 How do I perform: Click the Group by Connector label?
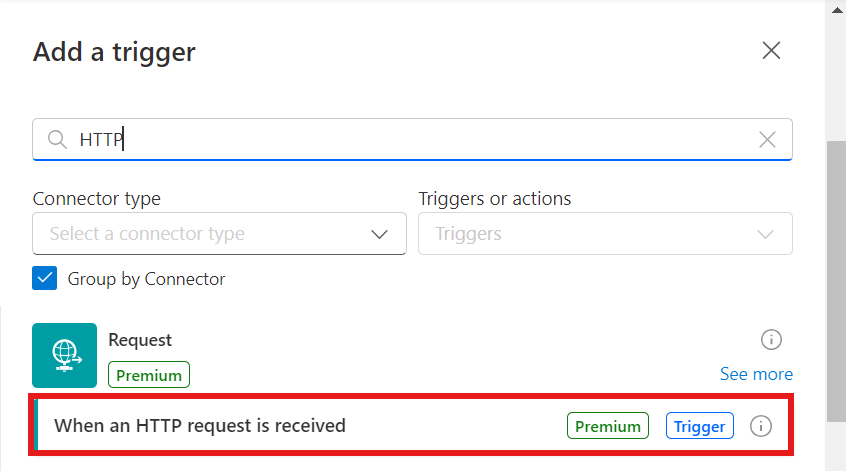click(x=146, y=279)
